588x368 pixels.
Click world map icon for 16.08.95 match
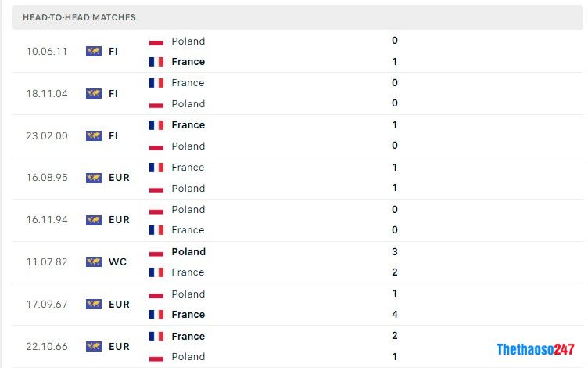(x=93, y=178)
